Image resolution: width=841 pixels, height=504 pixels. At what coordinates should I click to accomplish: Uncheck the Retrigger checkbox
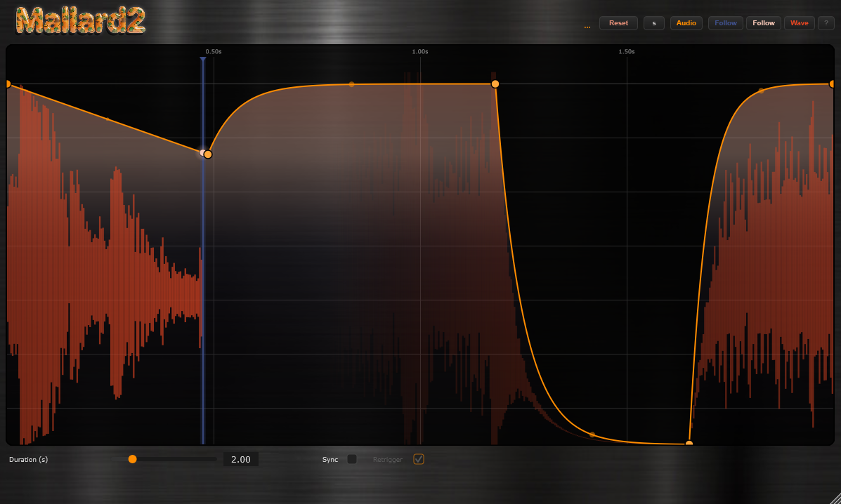coord(419,459)
